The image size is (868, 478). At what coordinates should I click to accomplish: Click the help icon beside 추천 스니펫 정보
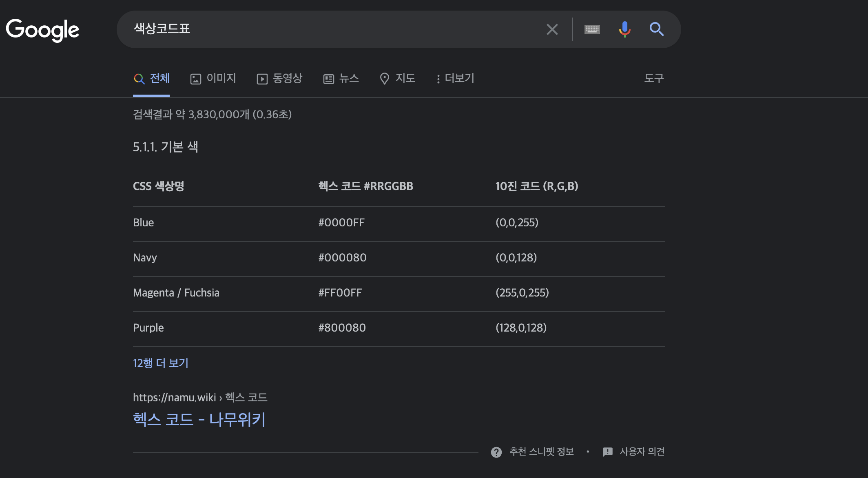(x=496, y=452)
